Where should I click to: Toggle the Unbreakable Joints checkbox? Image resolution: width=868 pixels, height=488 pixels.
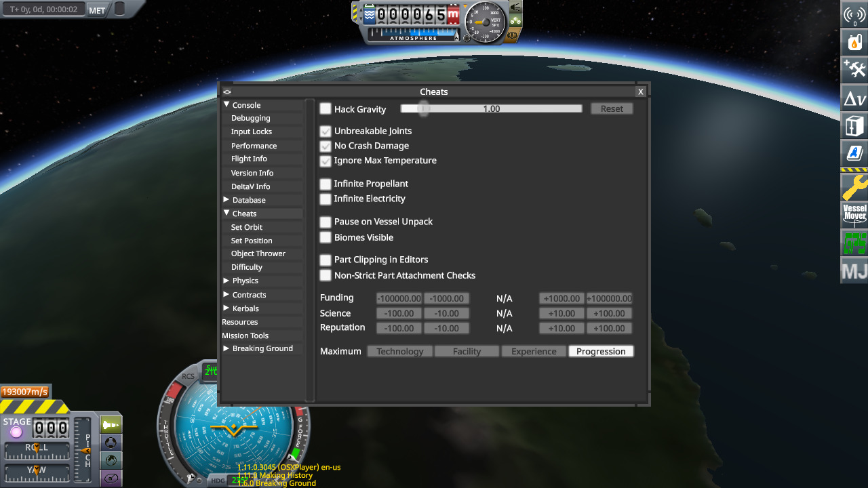325,131
